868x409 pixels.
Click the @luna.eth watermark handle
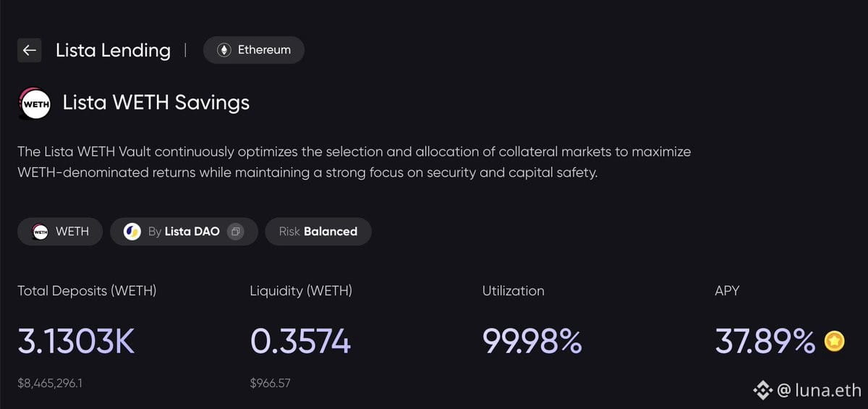click(x=820, y=391)
